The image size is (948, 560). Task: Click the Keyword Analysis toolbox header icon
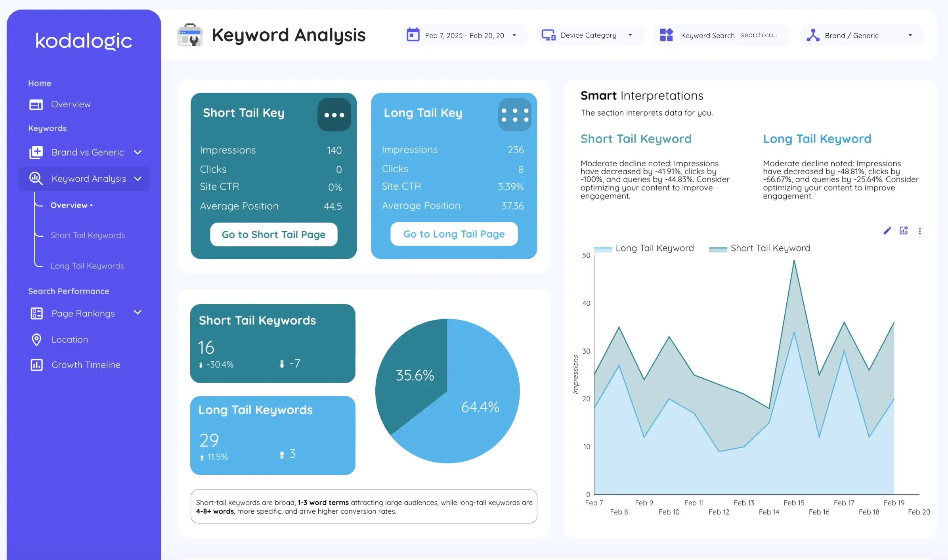(x=190, y=35)
